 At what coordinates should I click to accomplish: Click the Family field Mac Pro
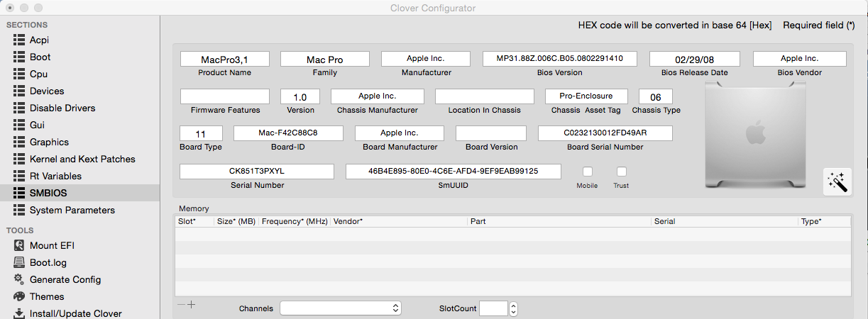325,59
